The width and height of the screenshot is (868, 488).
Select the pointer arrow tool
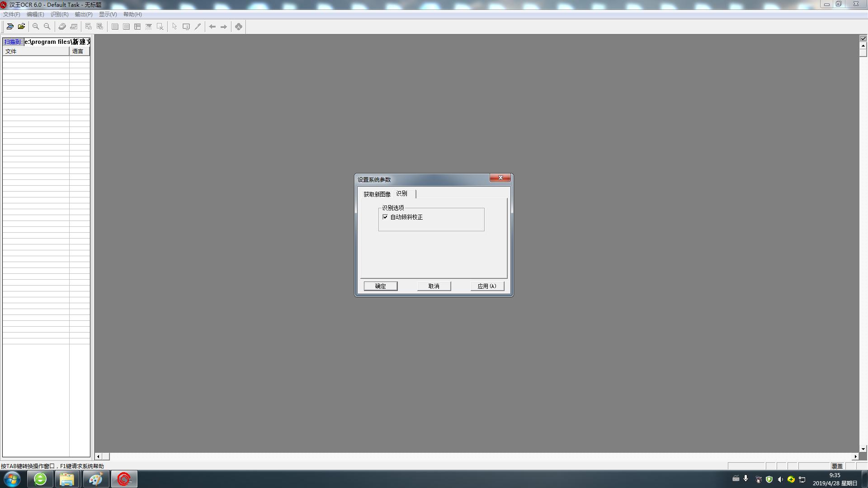pyautogui.click(x=175, y=27)
